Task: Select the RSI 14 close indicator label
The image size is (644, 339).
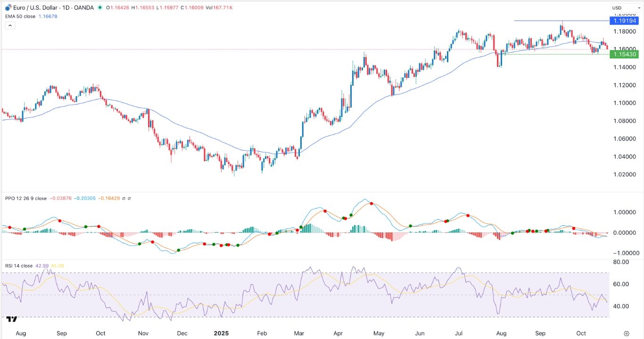Action: [x=19, y=265]
